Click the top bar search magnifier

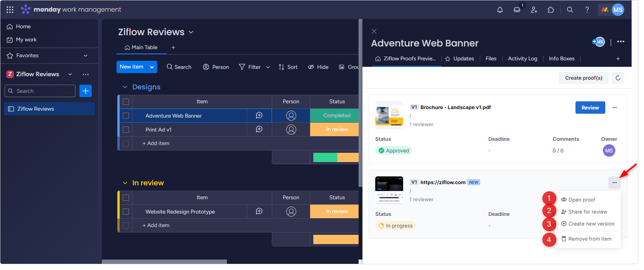570,10
